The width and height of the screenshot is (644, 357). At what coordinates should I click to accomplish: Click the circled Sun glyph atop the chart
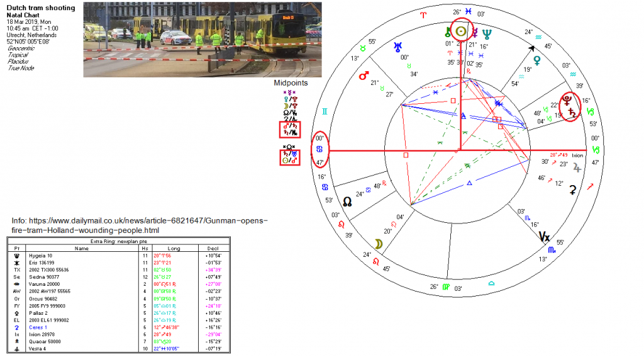point(462,31)
